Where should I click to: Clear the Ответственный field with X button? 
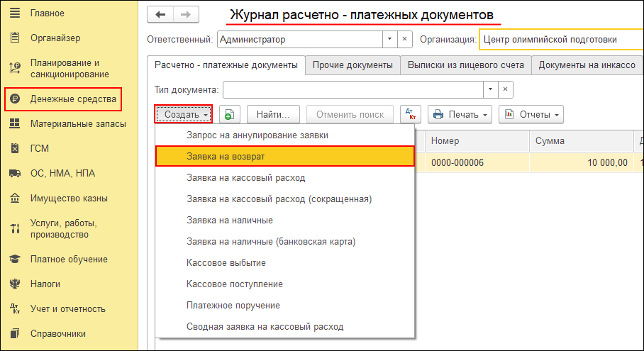tap(404, 40)
